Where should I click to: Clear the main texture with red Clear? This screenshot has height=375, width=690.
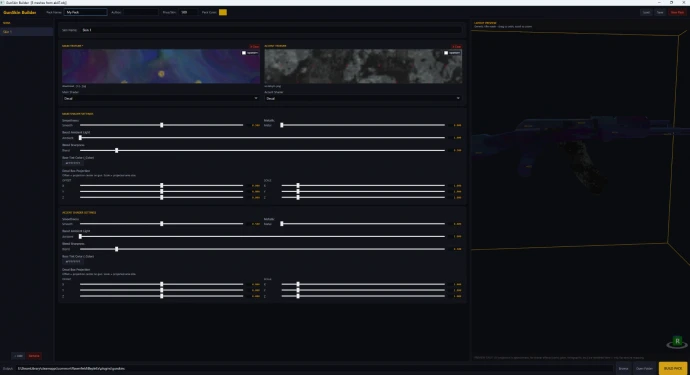[254, 46]
